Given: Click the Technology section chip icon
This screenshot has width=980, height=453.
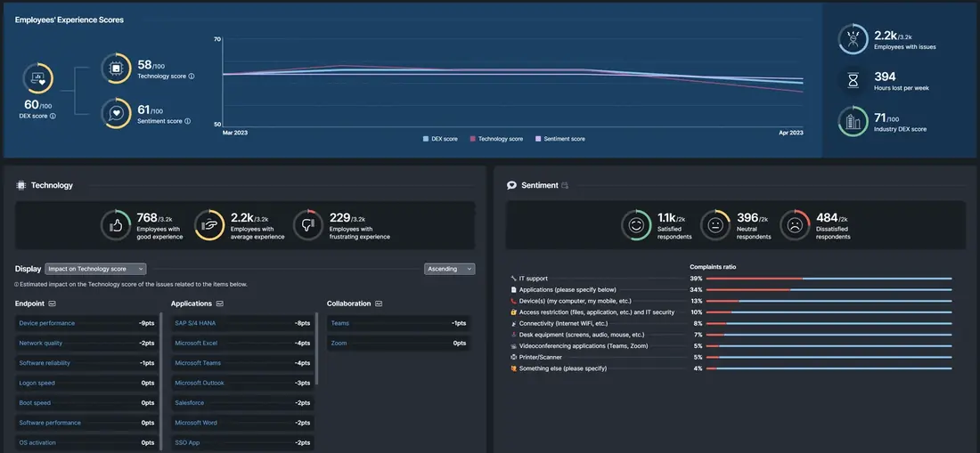Looking at the screenshot, I should 20,185.
